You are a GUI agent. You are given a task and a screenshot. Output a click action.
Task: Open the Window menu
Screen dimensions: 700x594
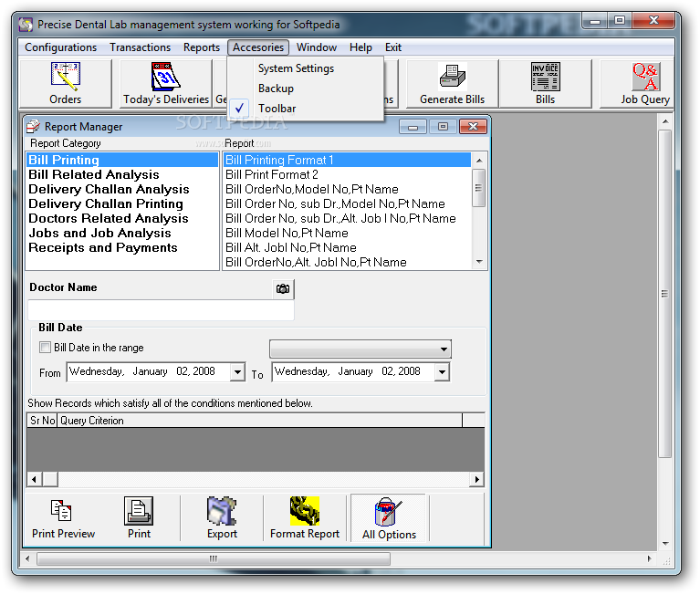coord(317,47)
